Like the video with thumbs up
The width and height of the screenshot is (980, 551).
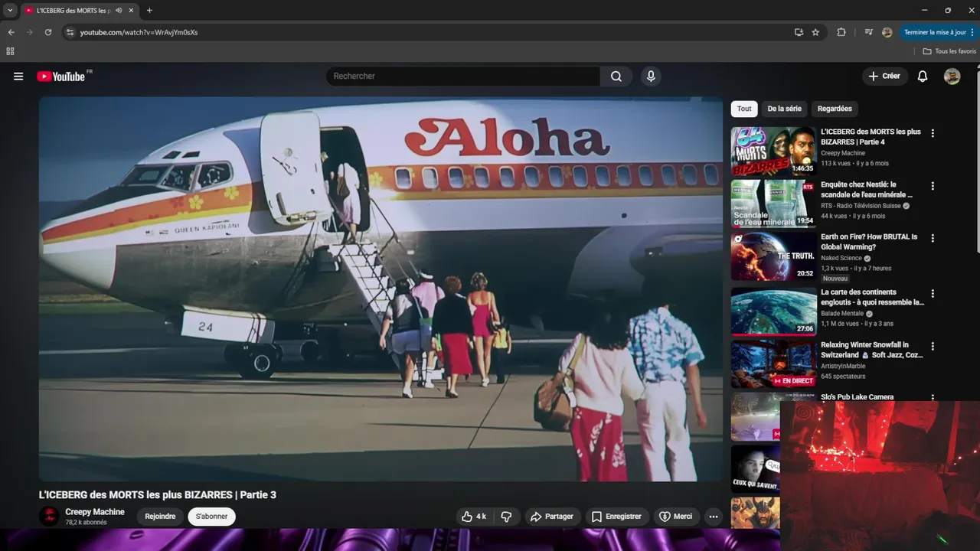[x=474, y=517]
